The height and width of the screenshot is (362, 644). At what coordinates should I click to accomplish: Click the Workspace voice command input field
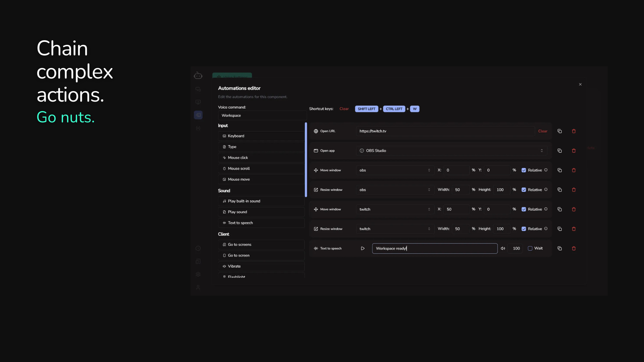pyautogui.click(x=262, y=115)
